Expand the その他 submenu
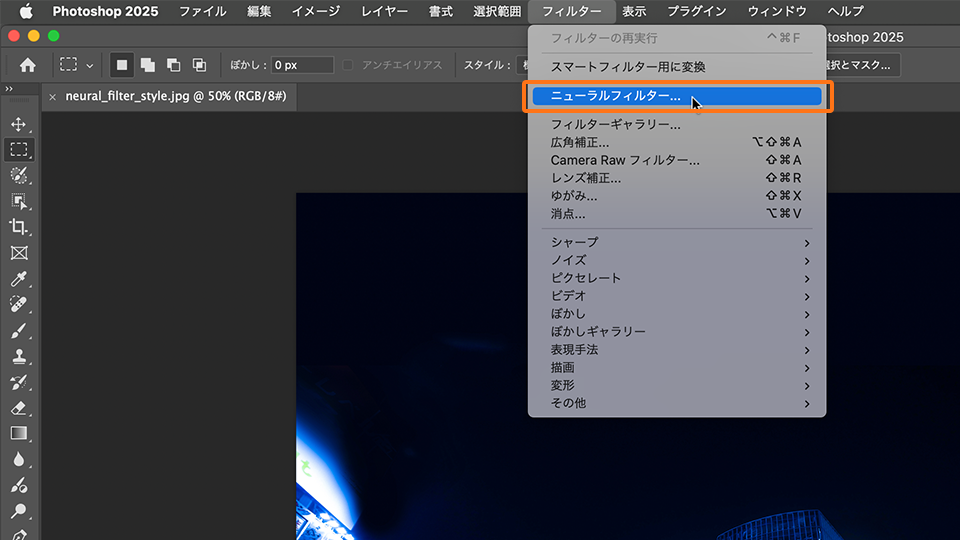 [677, 403]
